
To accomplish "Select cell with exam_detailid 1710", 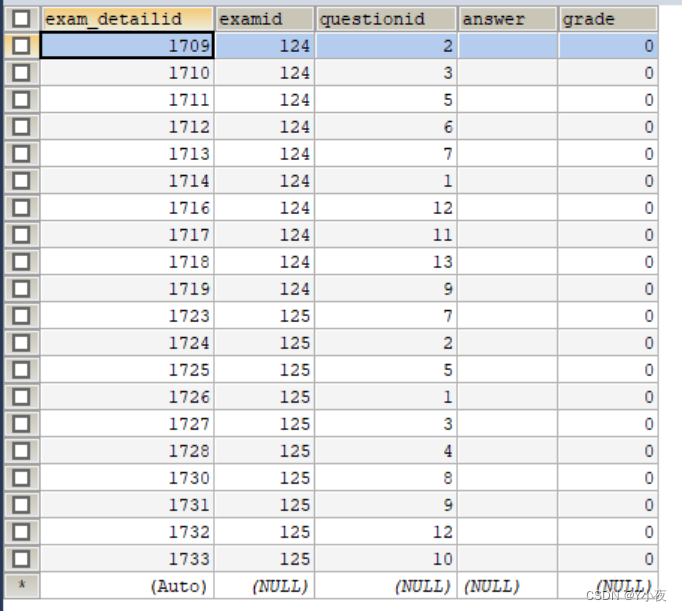I will coord(127,73).
